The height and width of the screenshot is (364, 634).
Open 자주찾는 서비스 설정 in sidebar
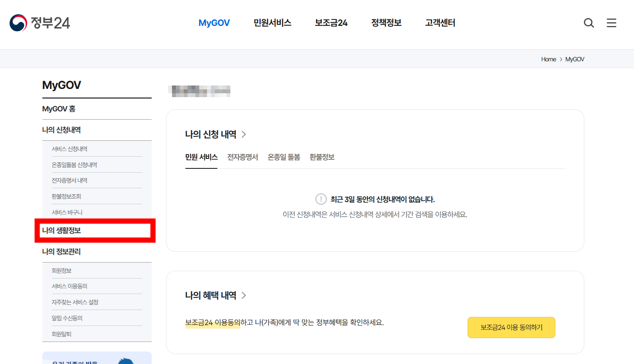[75, 302]
